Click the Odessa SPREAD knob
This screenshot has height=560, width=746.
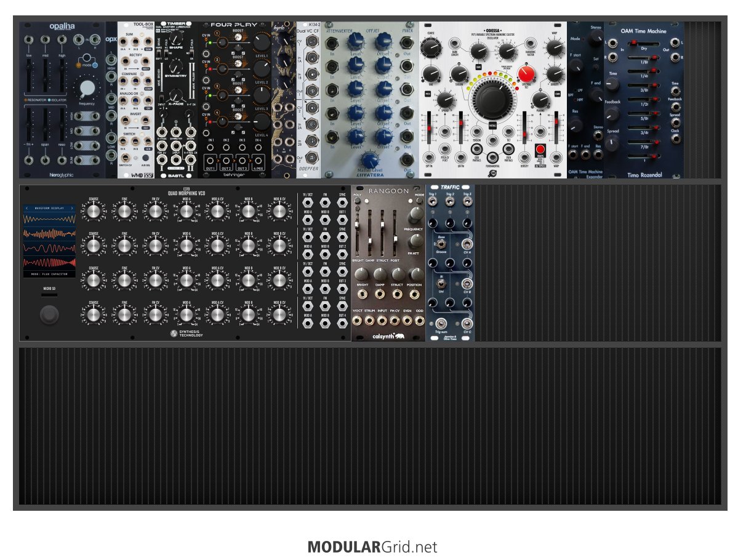tap(444, 100)
